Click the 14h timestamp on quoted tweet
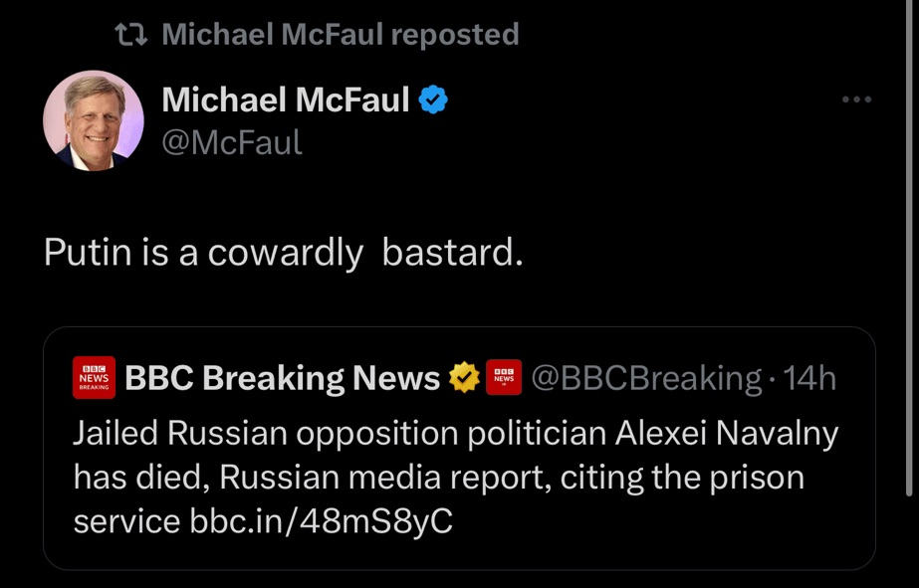Screen dimensions: 919x588 pyautogui.click(x=809, y=378)
